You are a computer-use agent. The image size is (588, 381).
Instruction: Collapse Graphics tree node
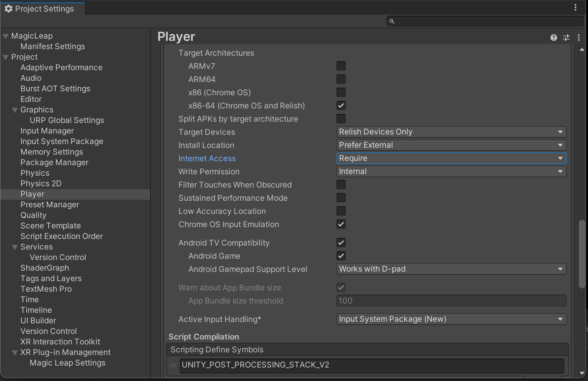(x=15, y=110)
